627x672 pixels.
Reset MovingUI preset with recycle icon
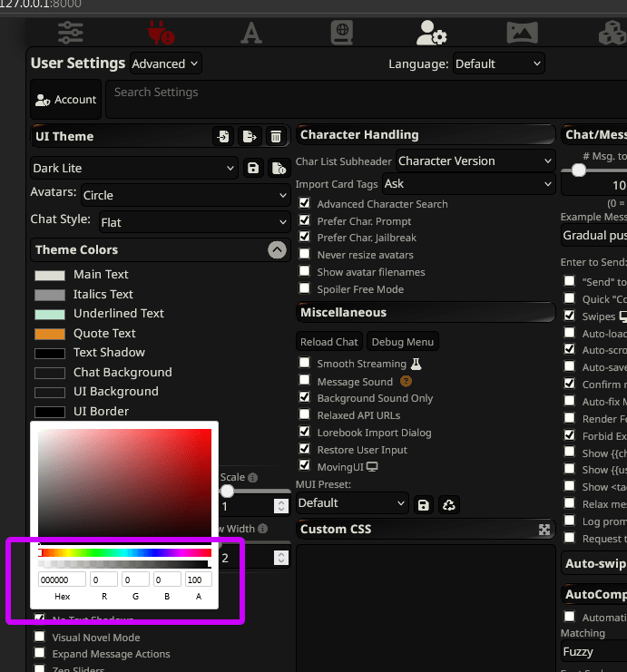pyautogui.click(x=448, y=503)
